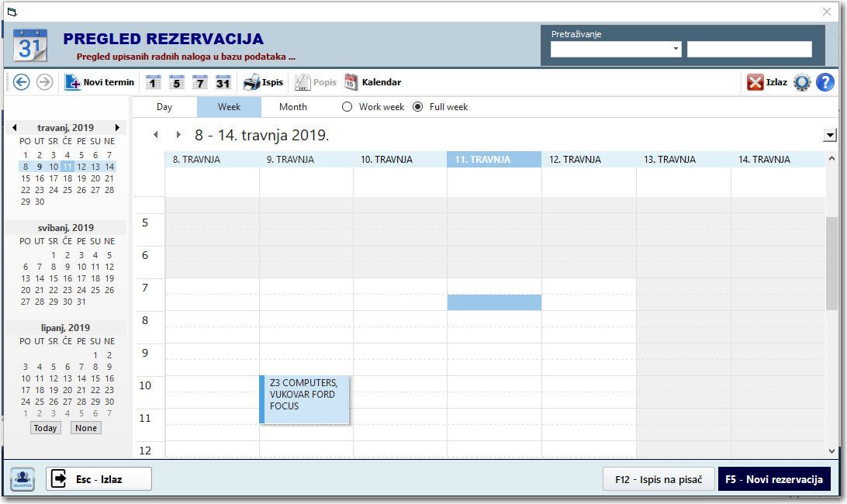This screenshot has height=504, width=847.
Task: Click travanj, 2019 month title
Action: 65,127
